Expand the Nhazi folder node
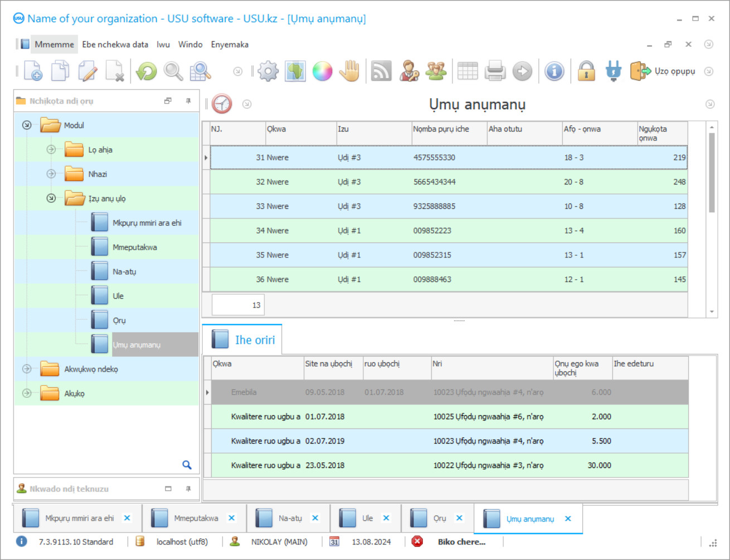 pyautogui.click(x=51, y=174)
